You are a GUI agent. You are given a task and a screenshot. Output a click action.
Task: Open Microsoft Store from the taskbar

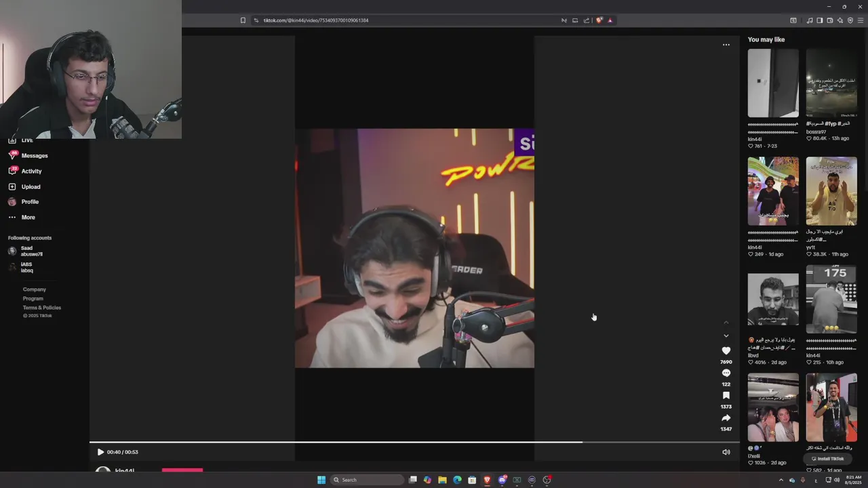tap(472, 480)
